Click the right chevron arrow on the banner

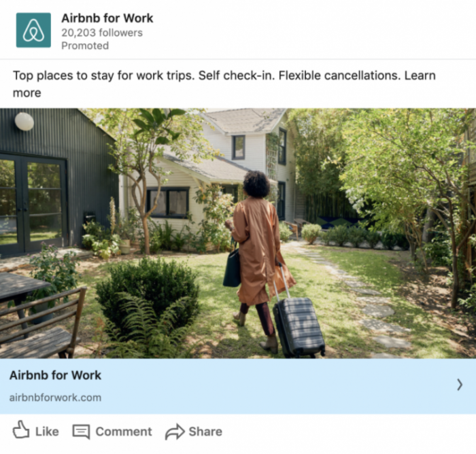(x=460, y=385)
